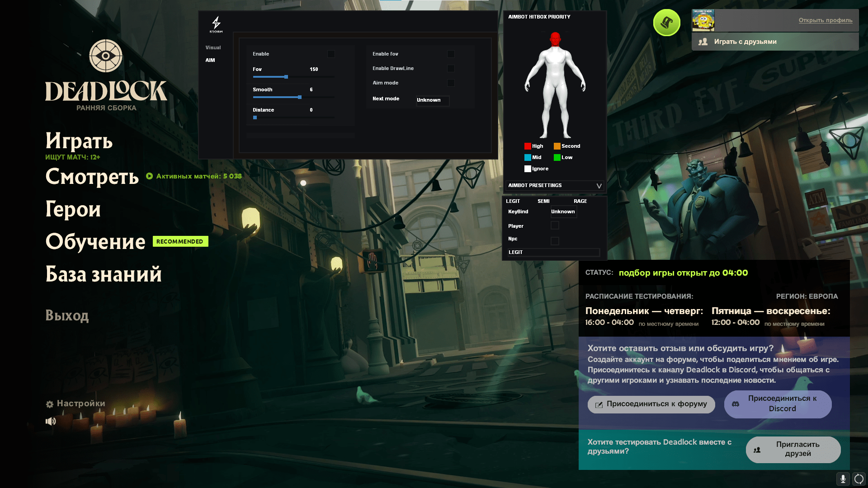Toggle the microphone icon at bottom right
The height and width of the screenshot is (488, 868).
click(843, 479)
